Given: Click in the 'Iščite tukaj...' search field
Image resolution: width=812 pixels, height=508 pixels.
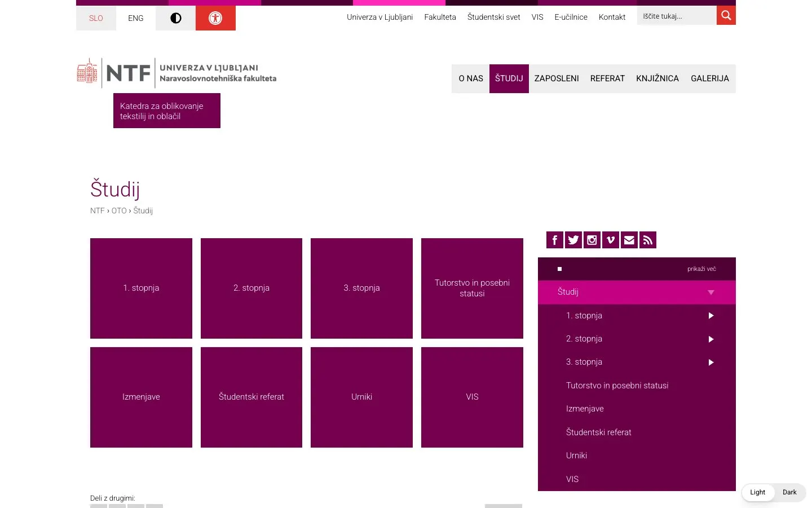Looking at the screenshot, I should pyautogui.click(x=677, y=16).
